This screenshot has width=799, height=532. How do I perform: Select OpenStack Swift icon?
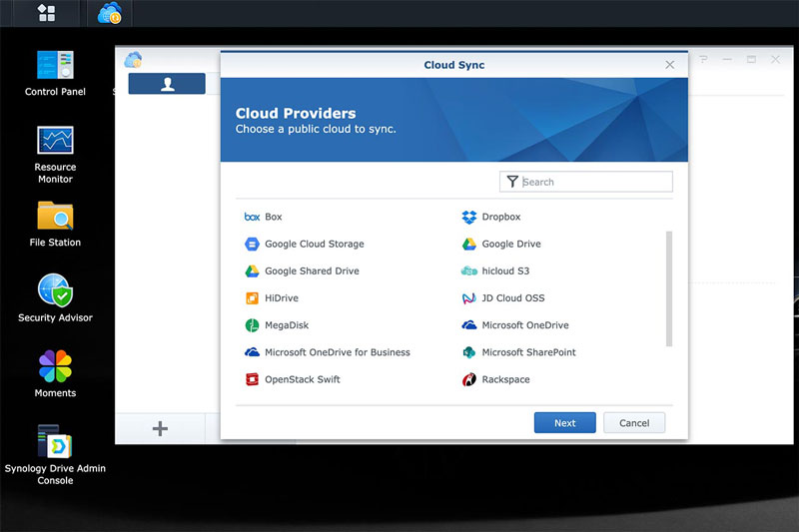pos(252,379)
